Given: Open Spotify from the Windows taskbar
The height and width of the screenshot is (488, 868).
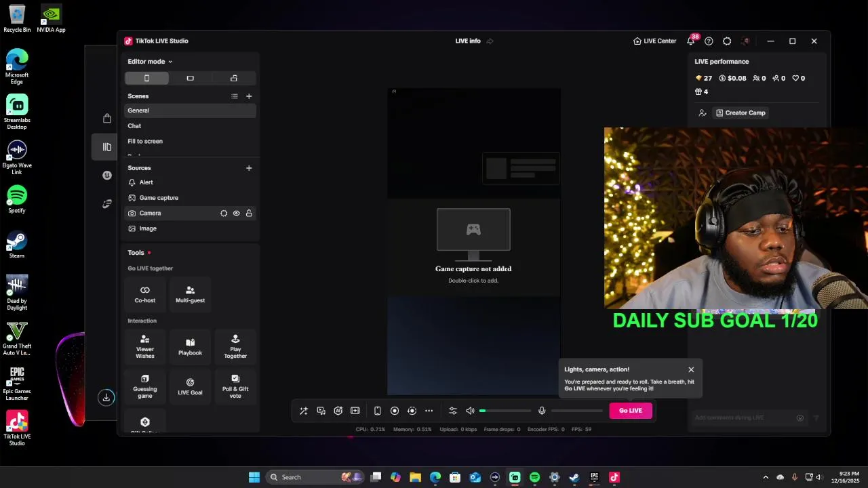Looking at the screenshot, I should pyautogui.click(x=534, y=477).
